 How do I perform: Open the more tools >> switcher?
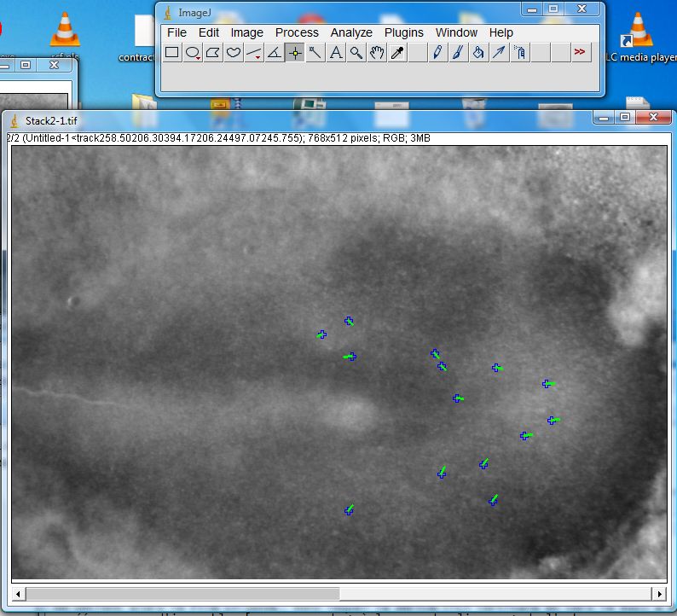580,53
